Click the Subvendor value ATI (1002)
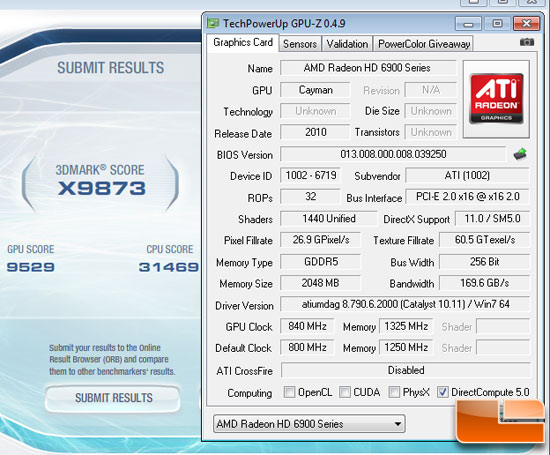The height and width of the screenshot is (455, 550). (x=467, y=175)
